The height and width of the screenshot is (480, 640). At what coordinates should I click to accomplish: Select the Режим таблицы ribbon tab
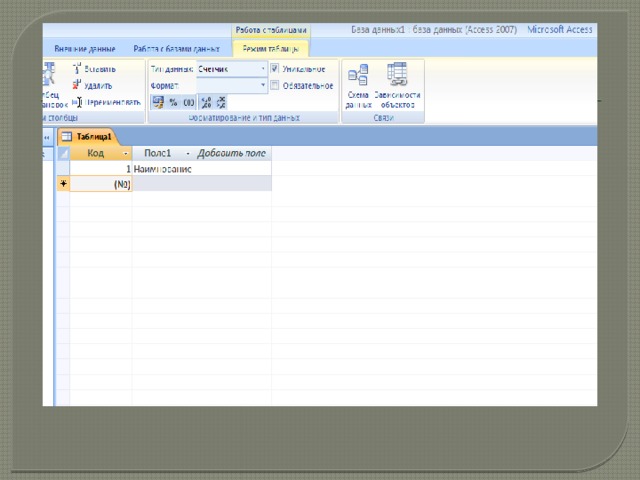pyautogui.click(x=271, y=49)
